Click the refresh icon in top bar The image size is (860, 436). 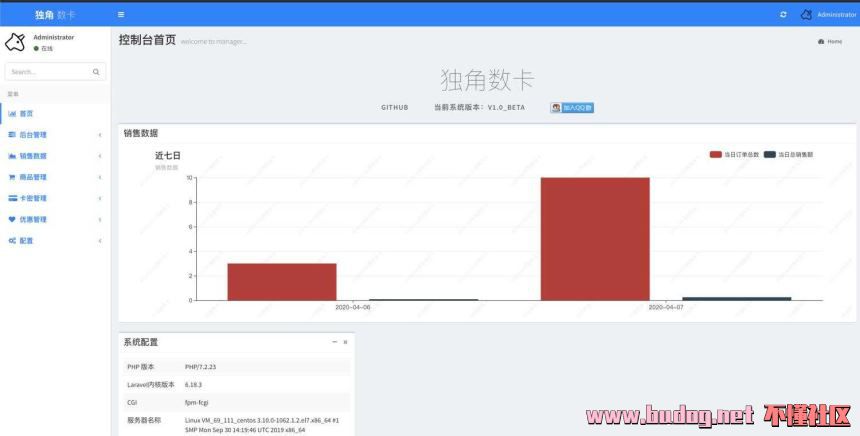coord(783,14)
